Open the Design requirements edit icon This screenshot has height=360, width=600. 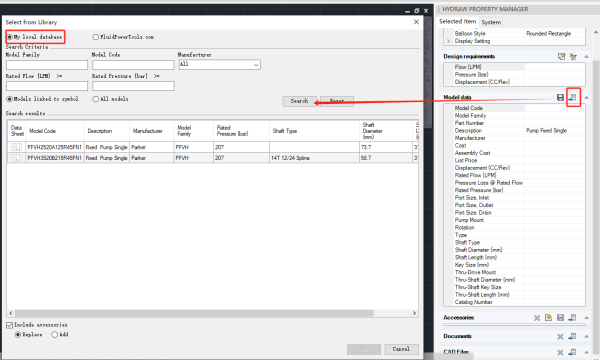tap(561, 56)
